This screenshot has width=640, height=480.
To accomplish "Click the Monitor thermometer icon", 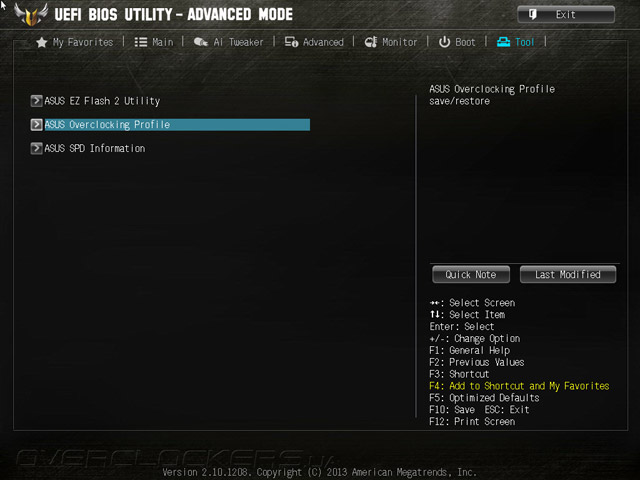I will (x=371, y=42).
